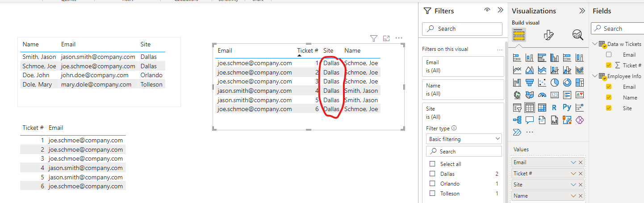This screenshot has height=203, width=644.
Task: Choose the Card 123 visual
Action: pyautogui.click(x=555, y=95)
